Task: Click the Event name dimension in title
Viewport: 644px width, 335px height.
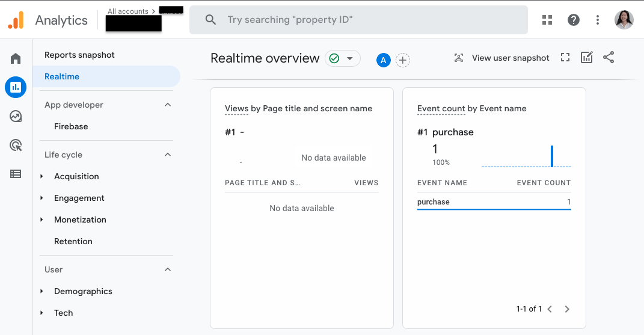Action: click(x=503, y=108)
